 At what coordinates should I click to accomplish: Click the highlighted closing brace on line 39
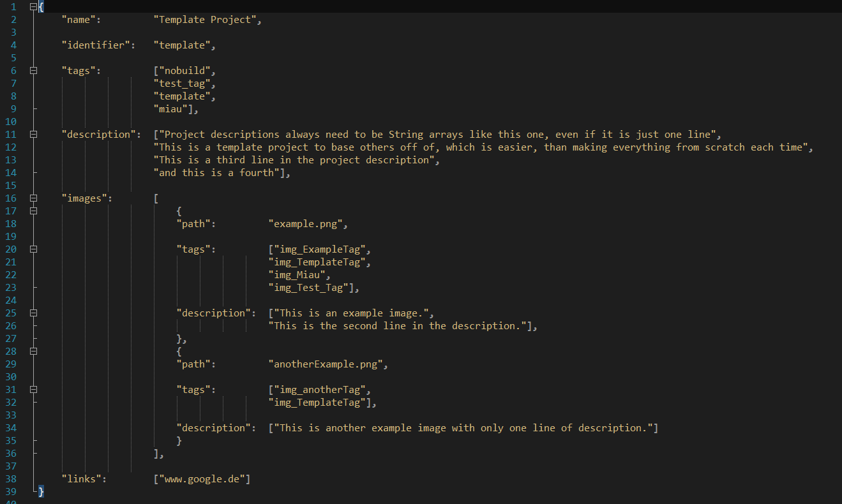point(41,492)
